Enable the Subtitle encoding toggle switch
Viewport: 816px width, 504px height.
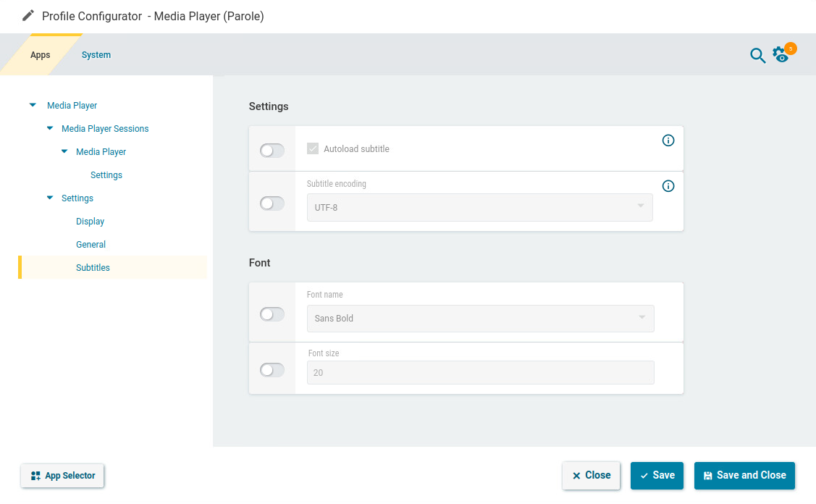click(272, 203)
